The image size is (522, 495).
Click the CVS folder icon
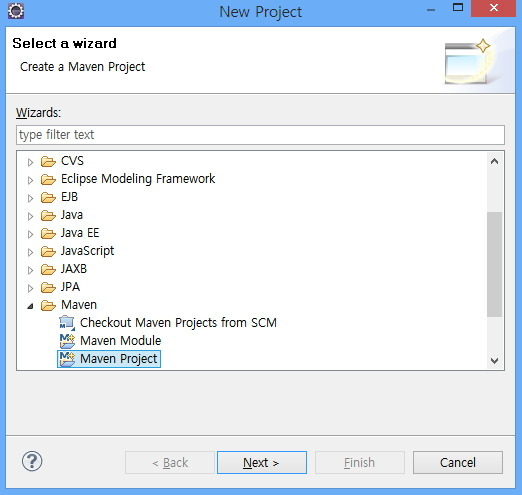pyautogui.click(x=48, y=162)
